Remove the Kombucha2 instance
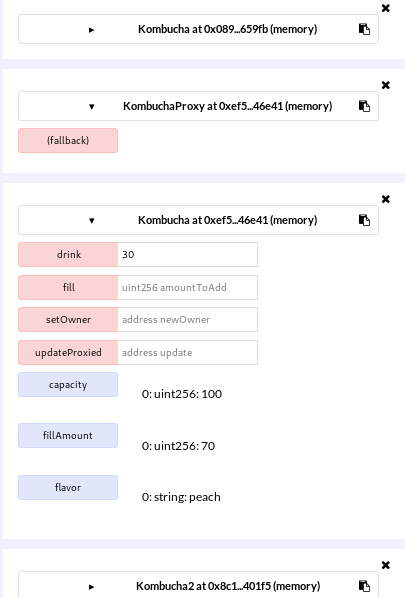The width and height of the screenshot is (405, 598). pyautogui.click(x=386, y=565)
